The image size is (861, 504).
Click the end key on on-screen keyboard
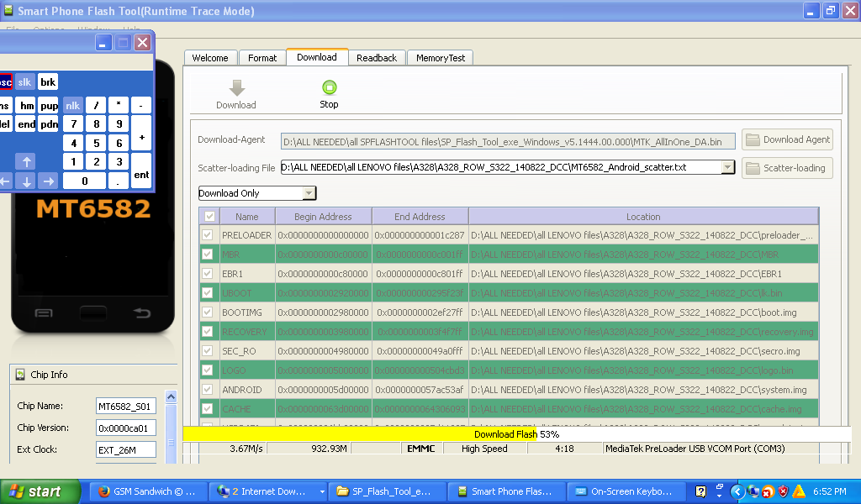[x=27, y=124]
